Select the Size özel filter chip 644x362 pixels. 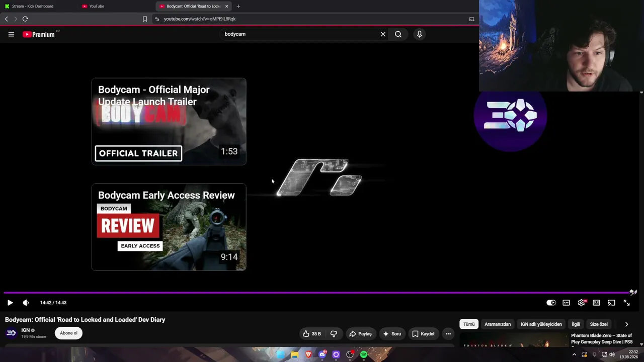(x=599, y=324)
